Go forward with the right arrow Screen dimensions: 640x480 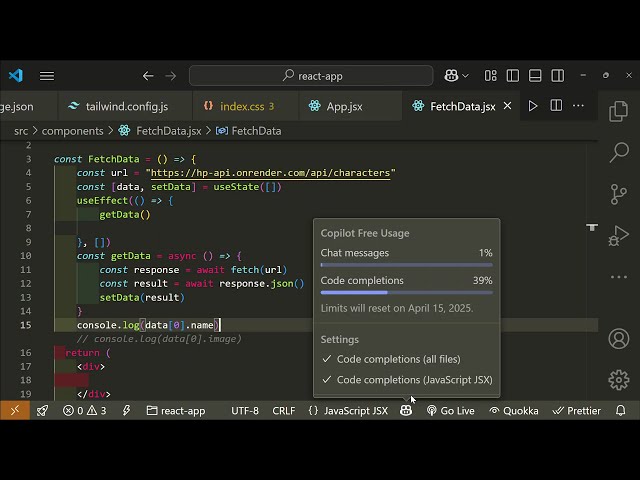[x=171, y=76]
